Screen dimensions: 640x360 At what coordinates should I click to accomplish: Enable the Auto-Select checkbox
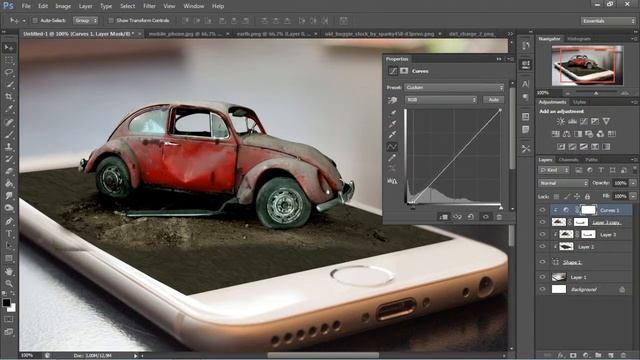click(35, 20)
